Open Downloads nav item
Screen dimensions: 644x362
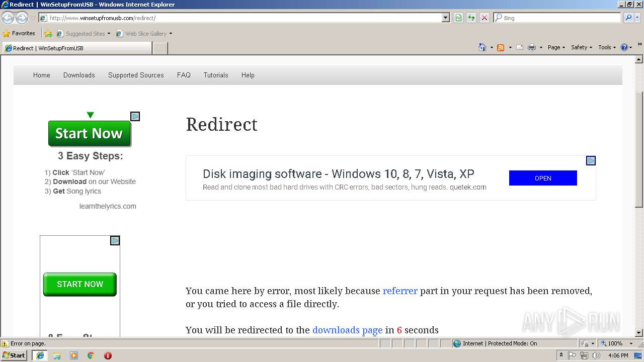click(x=79, y=75)
